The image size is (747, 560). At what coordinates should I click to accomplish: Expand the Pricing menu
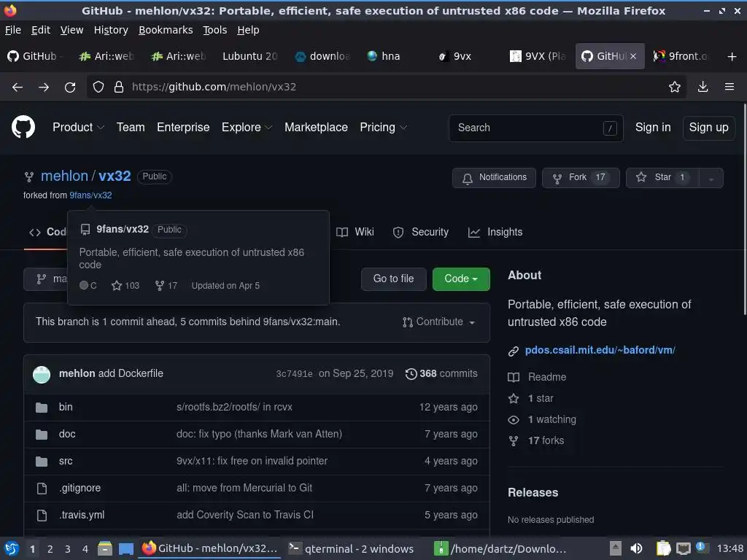383,127
